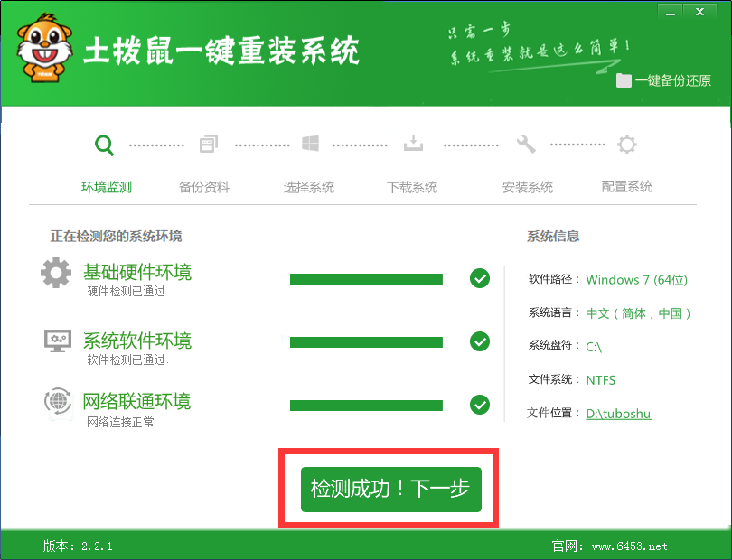Click green checkmark for system software environment
Image resolution: width=732 pixels, height=560 pixels.
tap(480, 341)
